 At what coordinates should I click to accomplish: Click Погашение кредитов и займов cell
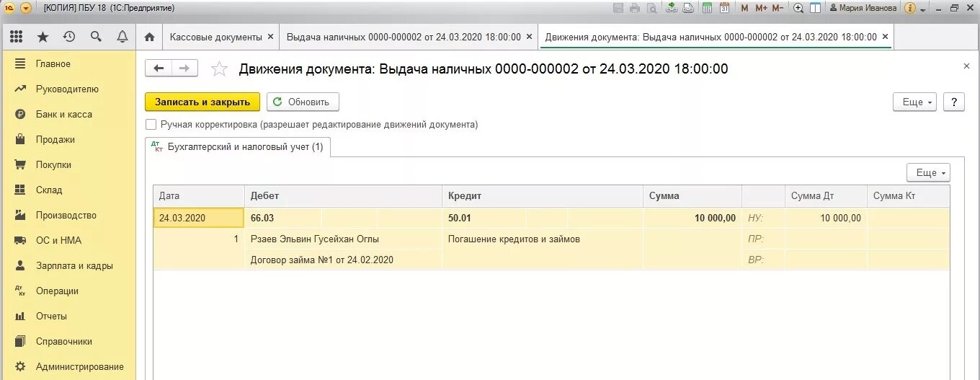543,239
